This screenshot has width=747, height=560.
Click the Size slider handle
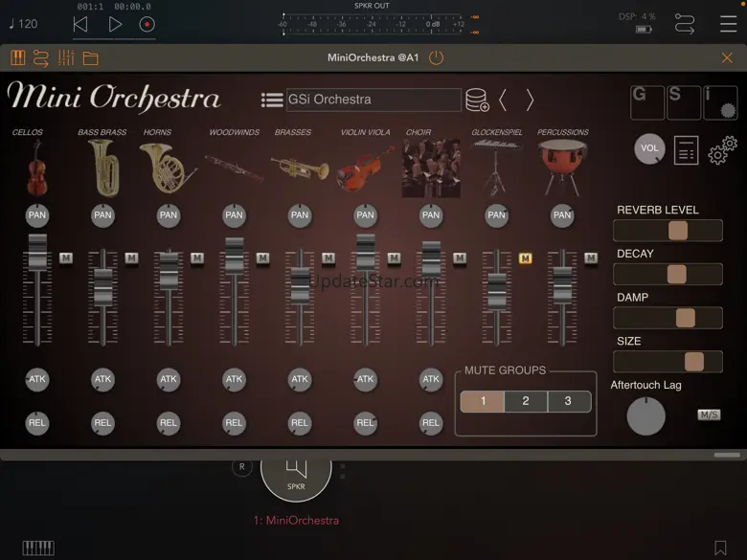click(694, 362)
